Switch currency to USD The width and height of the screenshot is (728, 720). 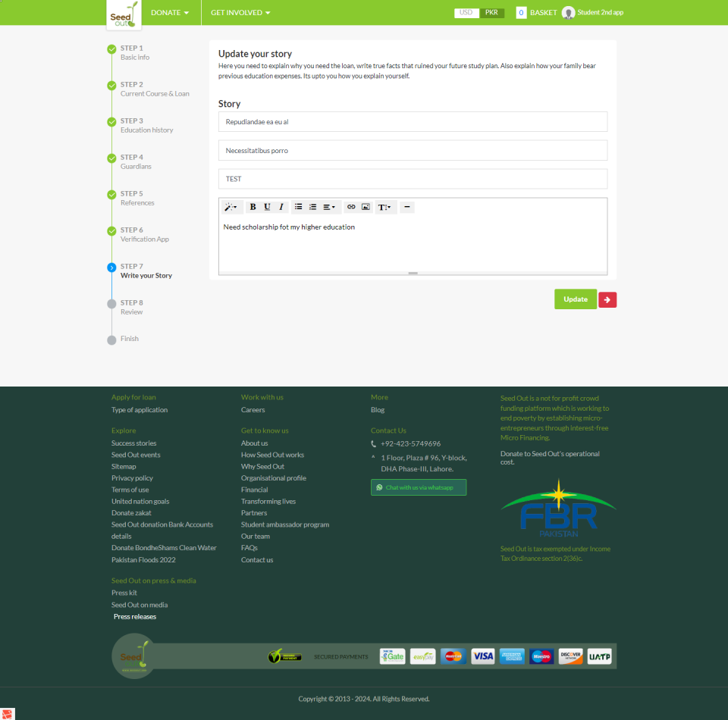(x=466, y=13)
